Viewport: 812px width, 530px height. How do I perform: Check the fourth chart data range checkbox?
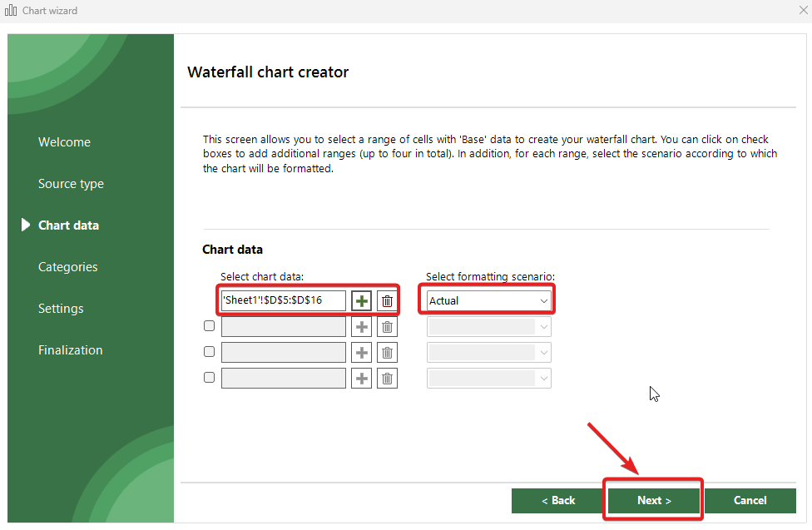(x=209, y=378)
